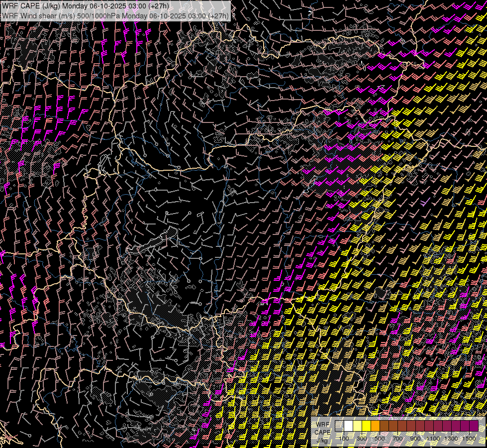Choose the rightmost purple legend swatch
This screenshot has height=448, width=487.
click(x=474, y=426)
